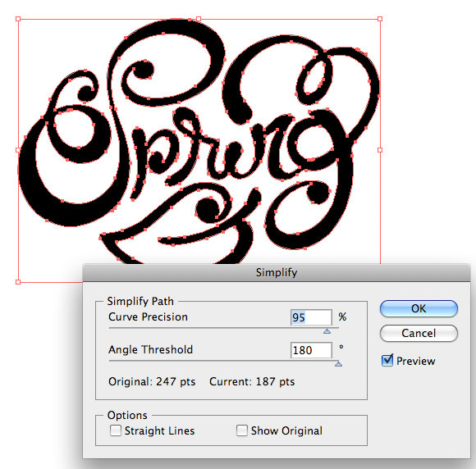Screen dimensions: 476x469
Task: Click the Simplify dialog title bar
Action: click(277, 272)
